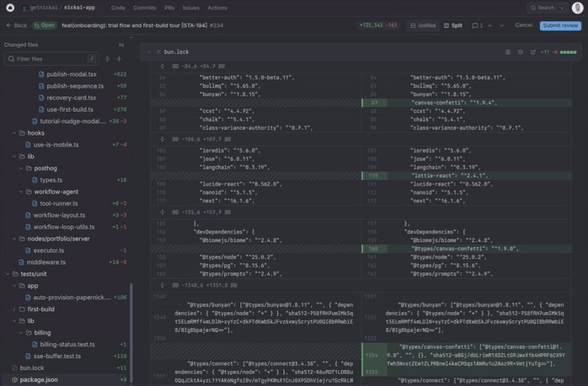Click the Back arrow button
This screenshot has width=588, height=386.
[17, 25]
